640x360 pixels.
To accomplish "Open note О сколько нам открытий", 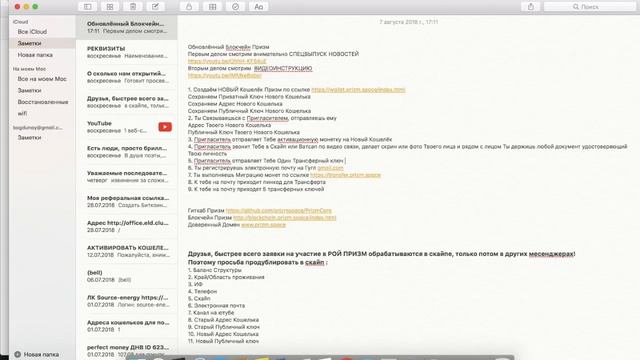I will point(127,77).
